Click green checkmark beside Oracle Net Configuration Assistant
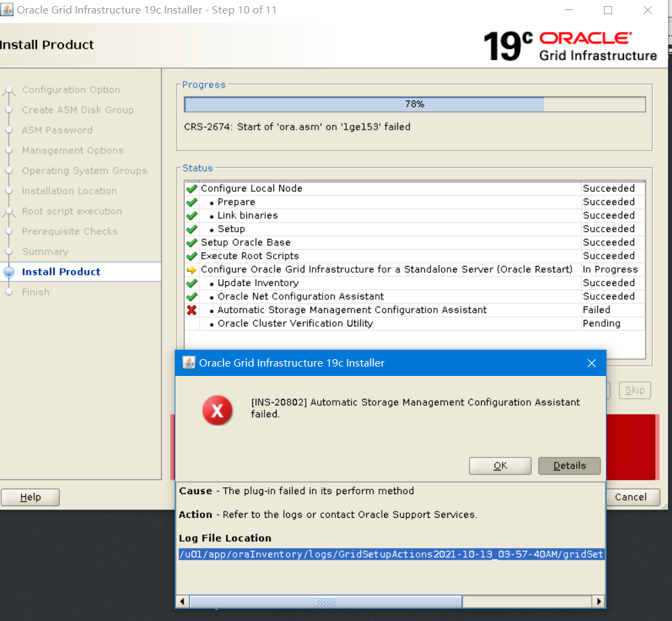Image resolution: width=672 pixels, height=621 pixels. (192, 296)
